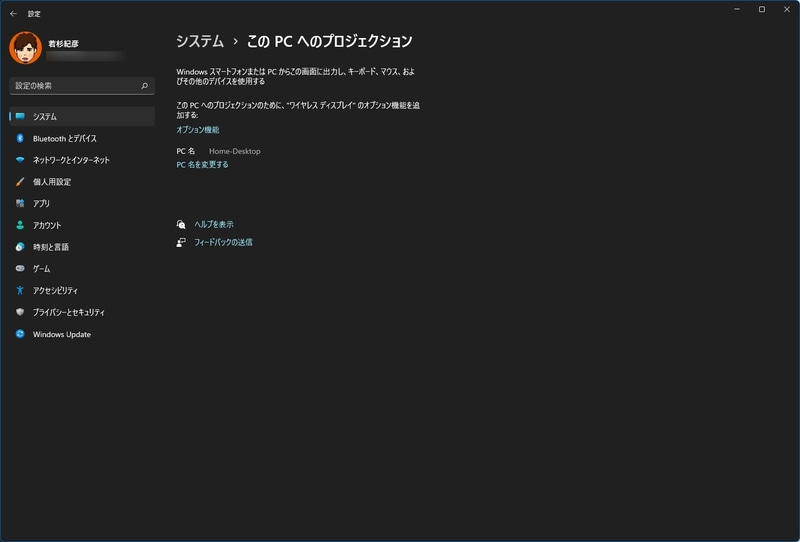Viewport: 800px width, 542px height.
Task: Open アプリ settings
Action: tap(82, 203)
